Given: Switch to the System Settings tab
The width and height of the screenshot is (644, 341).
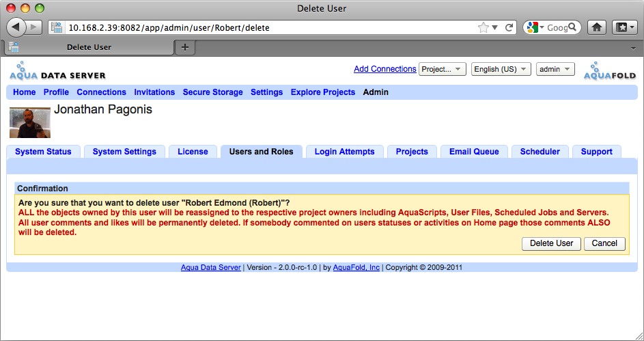Looking at the screenshot, I should point(124,152).
